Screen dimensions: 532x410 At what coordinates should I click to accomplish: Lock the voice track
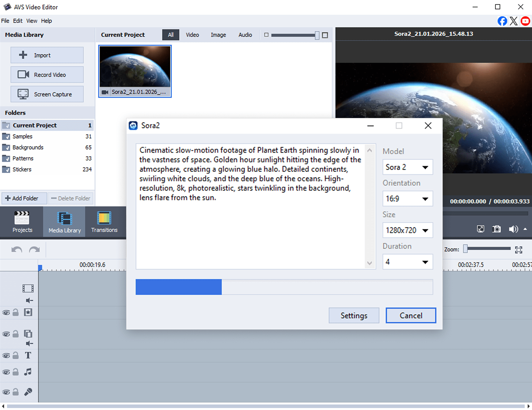pos(15,392)
